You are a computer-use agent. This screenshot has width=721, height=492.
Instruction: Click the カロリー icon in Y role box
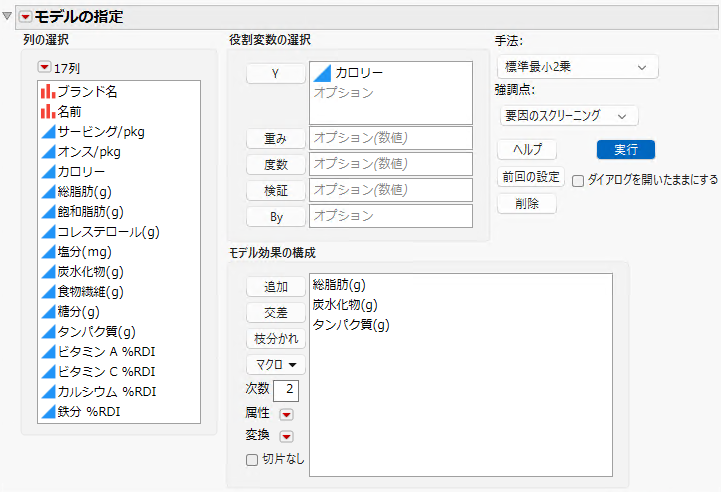pos(322,73)
